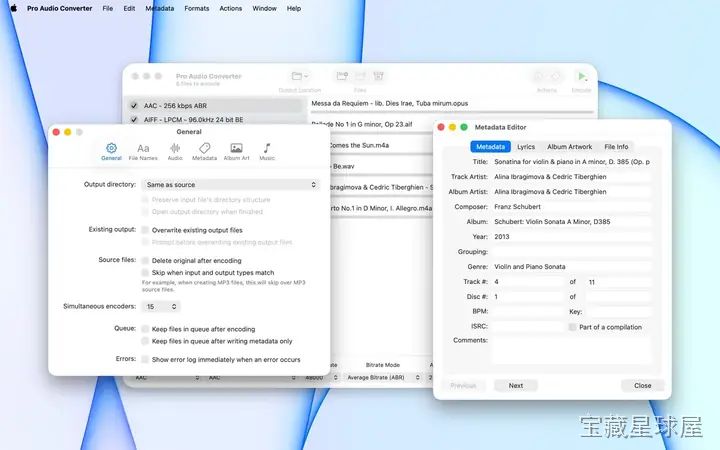Toggle AIFF - LPCM 96.0kHz preset checkbox

point(134,119)
